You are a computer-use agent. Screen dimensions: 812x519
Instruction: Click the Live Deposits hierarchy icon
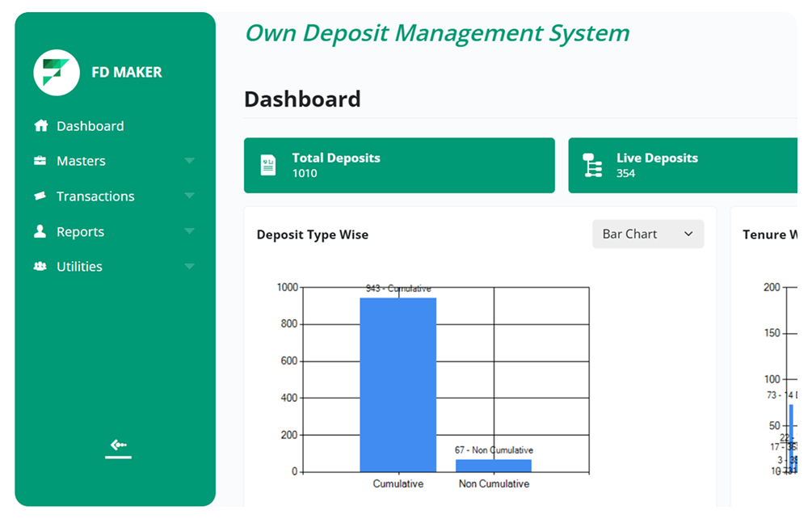(592, 166)
